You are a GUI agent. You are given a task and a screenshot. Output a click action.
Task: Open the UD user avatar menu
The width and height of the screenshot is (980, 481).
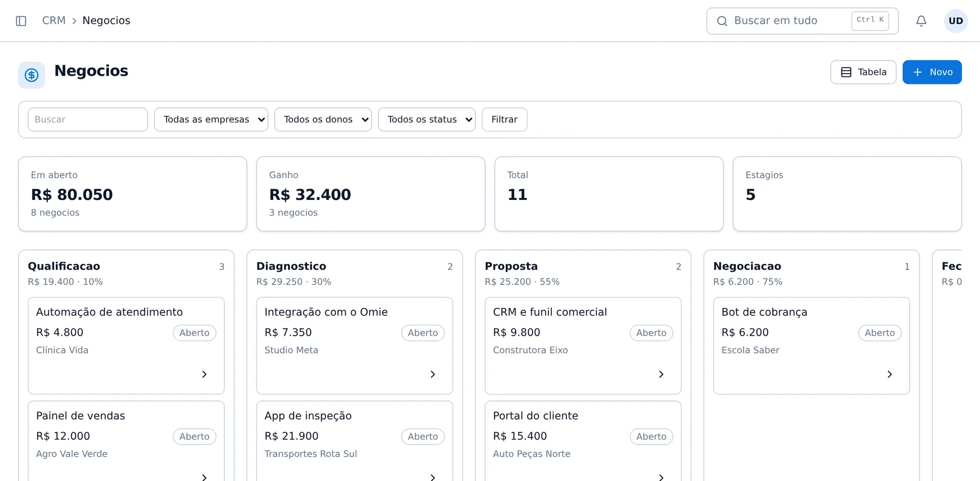coord(955,21)
